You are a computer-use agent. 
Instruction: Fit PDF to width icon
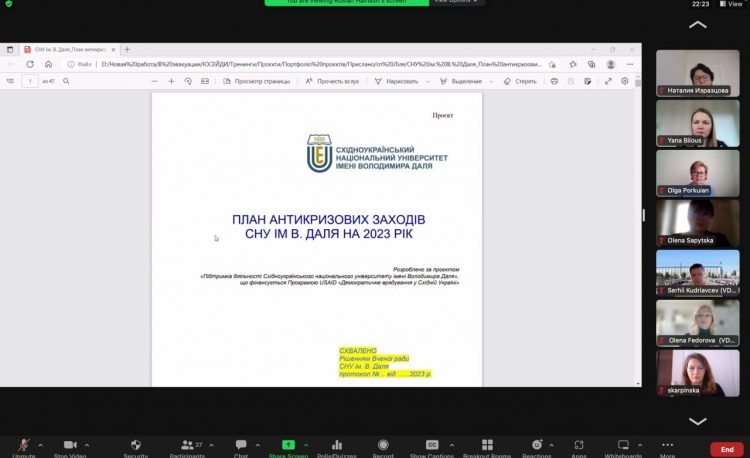click(205, 81)
